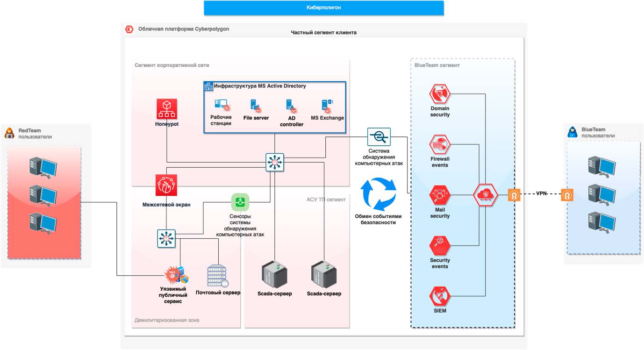
Task: Click the Почтовый сервер icon
Action: 217,276
